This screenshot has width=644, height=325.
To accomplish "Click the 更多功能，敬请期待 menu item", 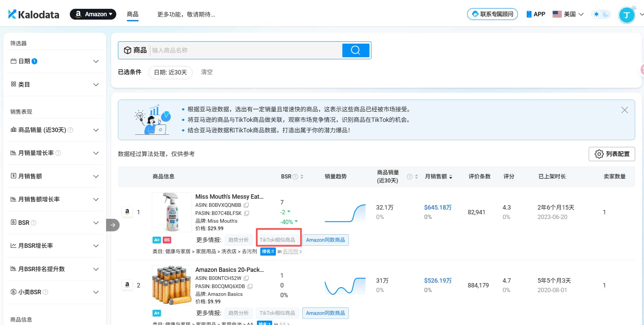I will pos(186,14).
